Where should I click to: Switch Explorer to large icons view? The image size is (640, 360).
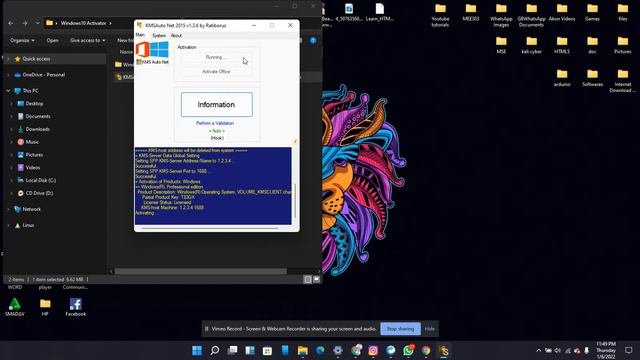point(316,280)
